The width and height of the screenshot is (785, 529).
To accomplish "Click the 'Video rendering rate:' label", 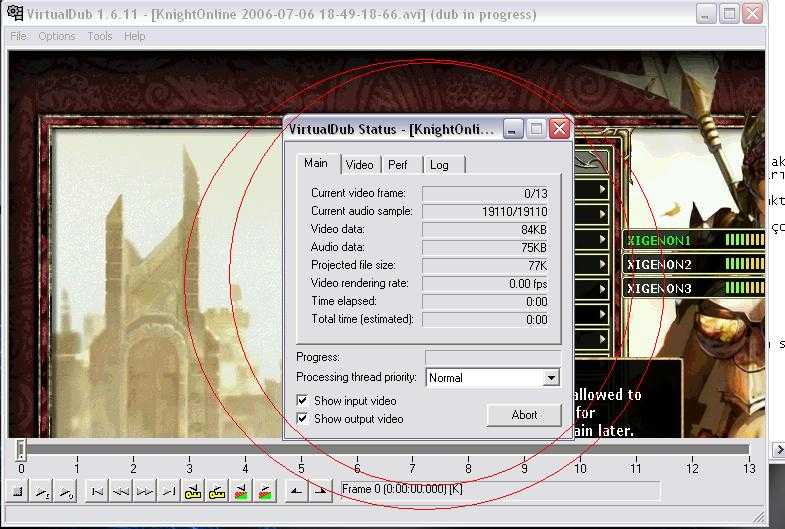I will tap(359, 283).
